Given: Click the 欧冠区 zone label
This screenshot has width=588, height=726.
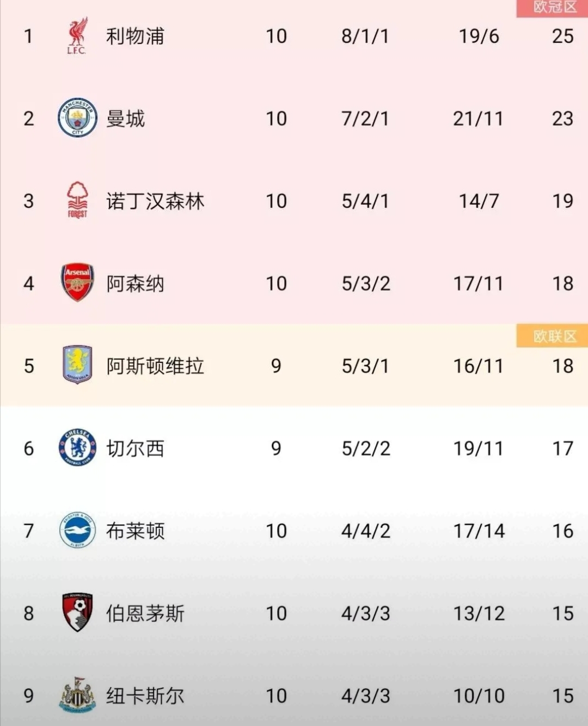Looking at the screenshot, I should point(554,7).
